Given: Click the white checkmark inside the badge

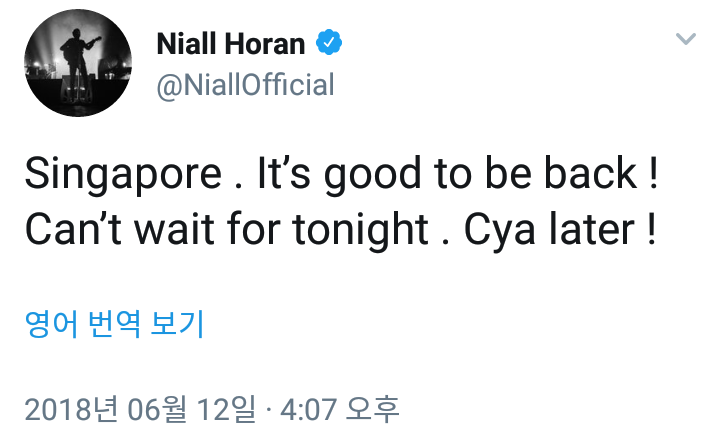Looking at the screenshot, I should coord(329,43).
